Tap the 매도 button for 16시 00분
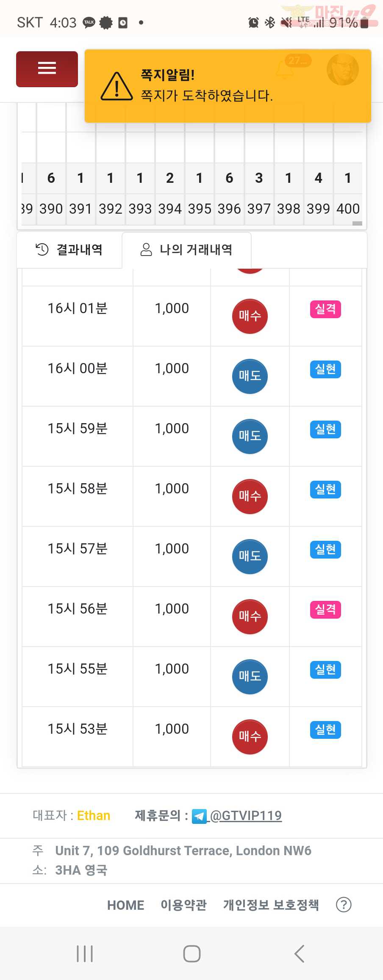383x980 pixels. pos(250,376)
